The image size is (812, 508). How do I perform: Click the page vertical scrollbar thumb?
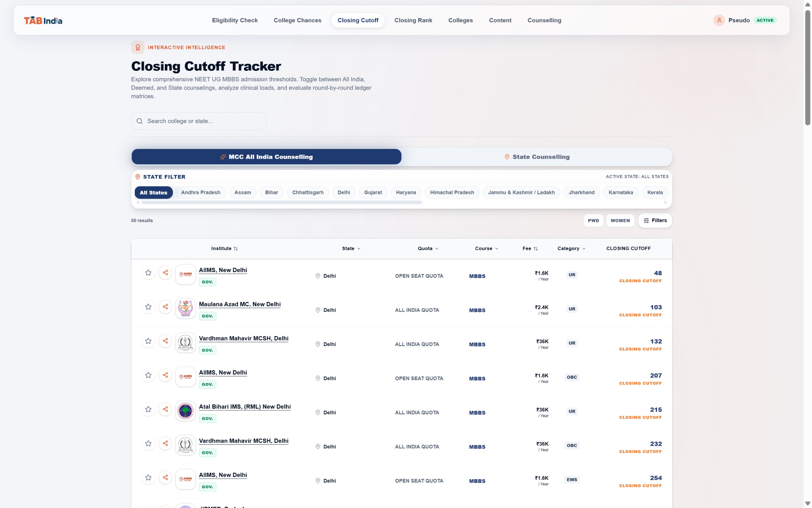point(808,67)
